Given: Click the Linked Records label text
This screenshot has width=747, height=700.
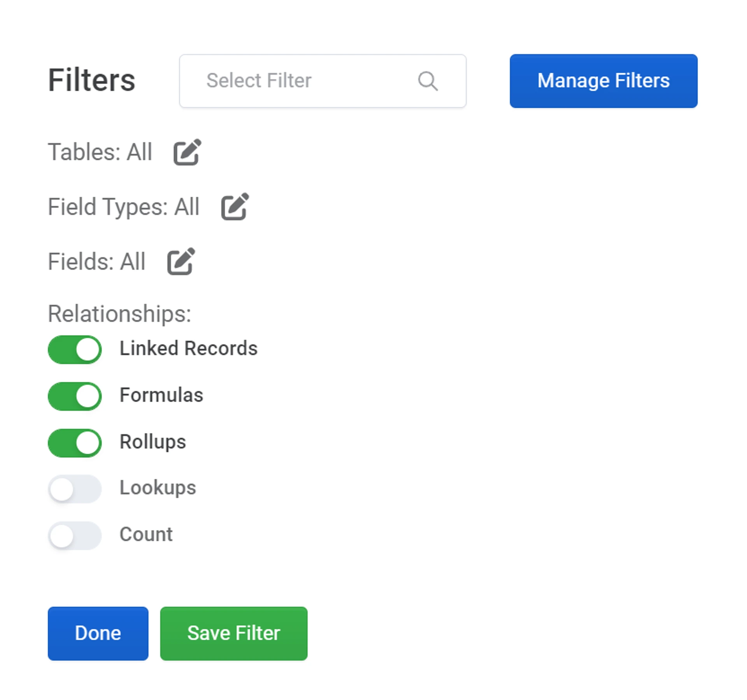Looking at the screenshot, I should (x=188, y=348).
